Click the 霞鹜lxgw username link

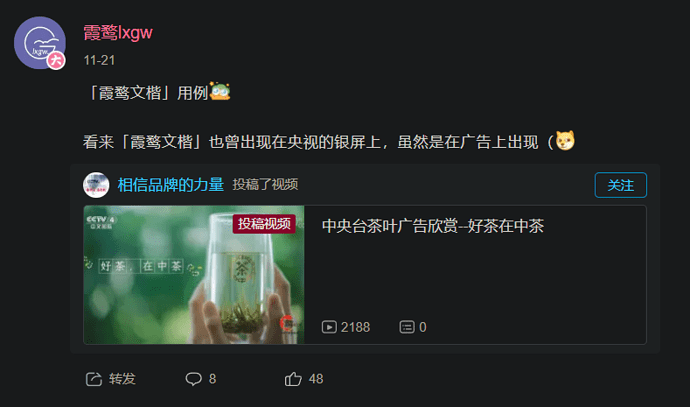(118, 33)
